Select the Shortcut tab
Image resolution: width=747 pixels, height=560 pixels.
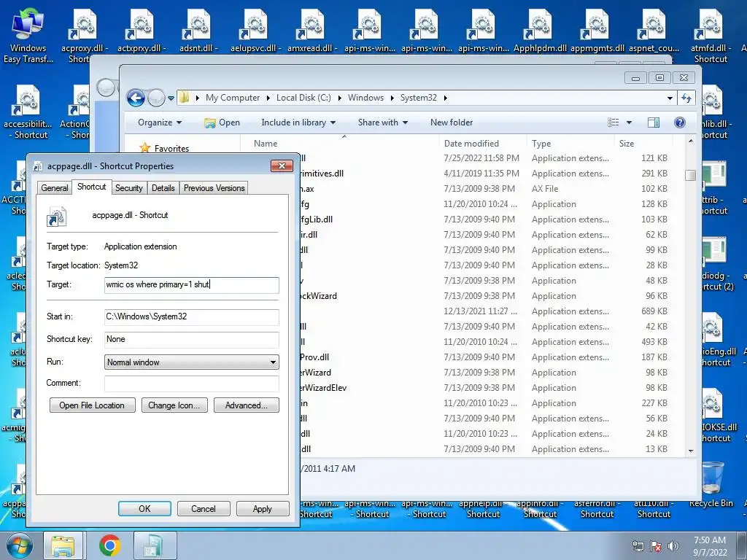pos(91,187)
